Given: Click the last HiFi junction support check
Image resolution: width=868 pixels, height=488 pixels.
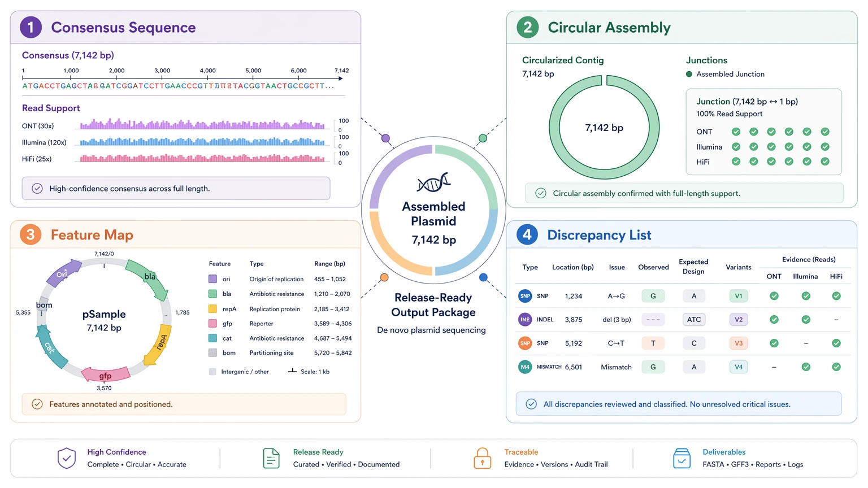Looking at the screenshot, I should 825,162.
